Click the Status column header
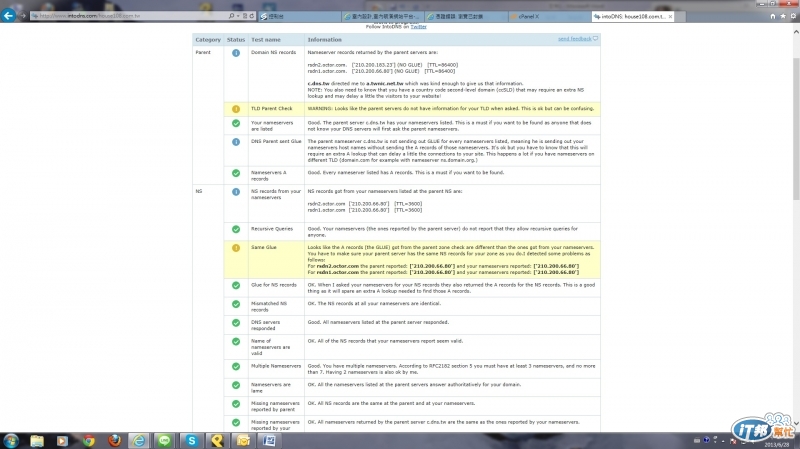The width and height of the screenshot is (800, 449). click(x=236, y=40)
